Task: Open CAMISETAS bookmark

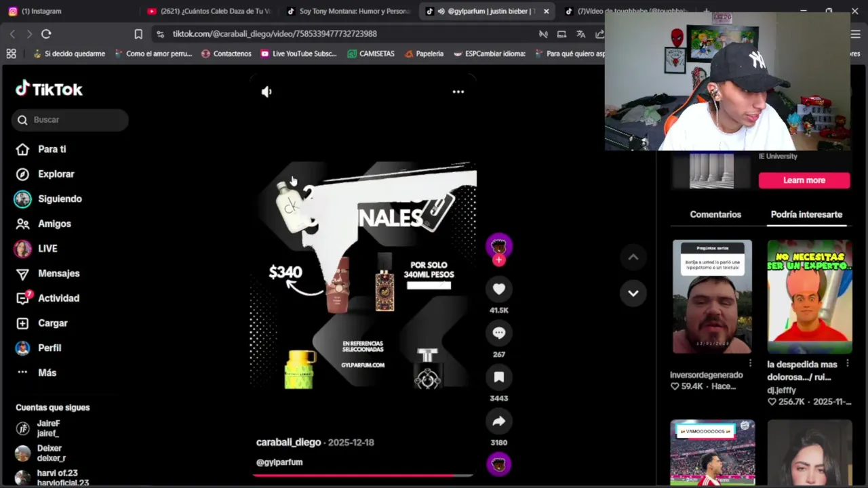Action: coord(371,54)
